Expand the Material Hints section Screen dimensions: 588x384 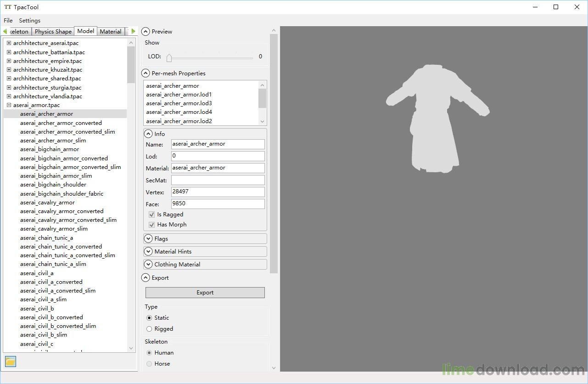point(148,252)
